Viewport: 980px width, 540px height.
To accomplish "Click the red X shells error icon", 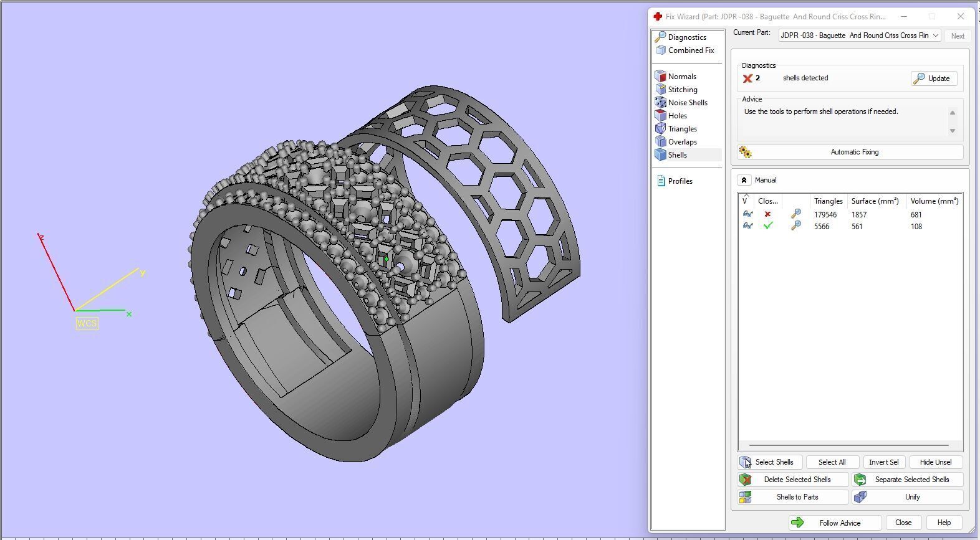I will click(x=747, y=78).
